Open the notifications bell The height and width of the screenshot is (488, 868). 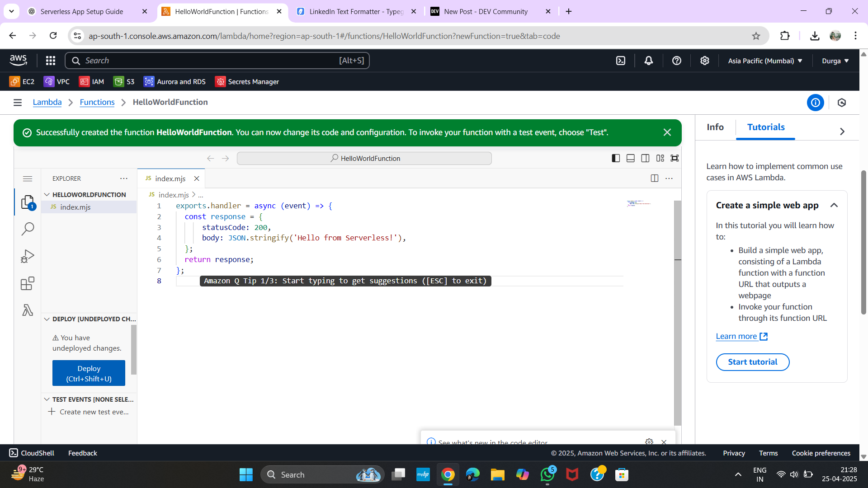click(x=649, y=61)
